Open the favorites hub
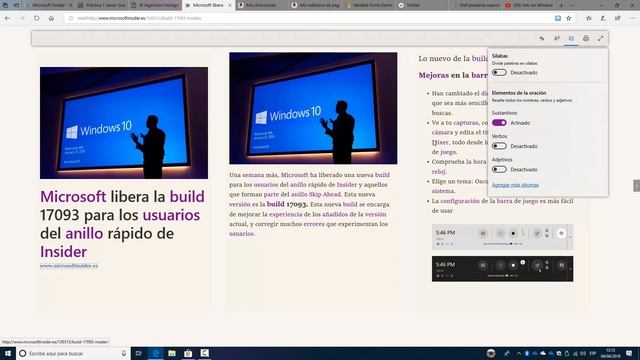The image size is (640, 360). click(x=589, y=18)
